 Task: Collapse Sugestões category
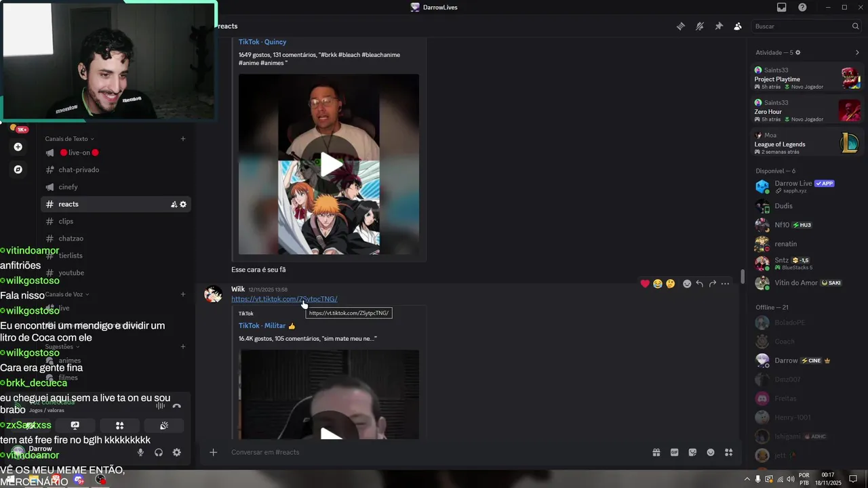(x=62, y=347)
